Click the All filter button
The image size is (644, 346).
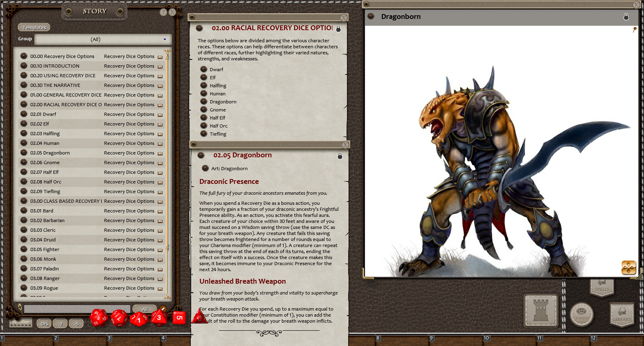pos(145,309)
